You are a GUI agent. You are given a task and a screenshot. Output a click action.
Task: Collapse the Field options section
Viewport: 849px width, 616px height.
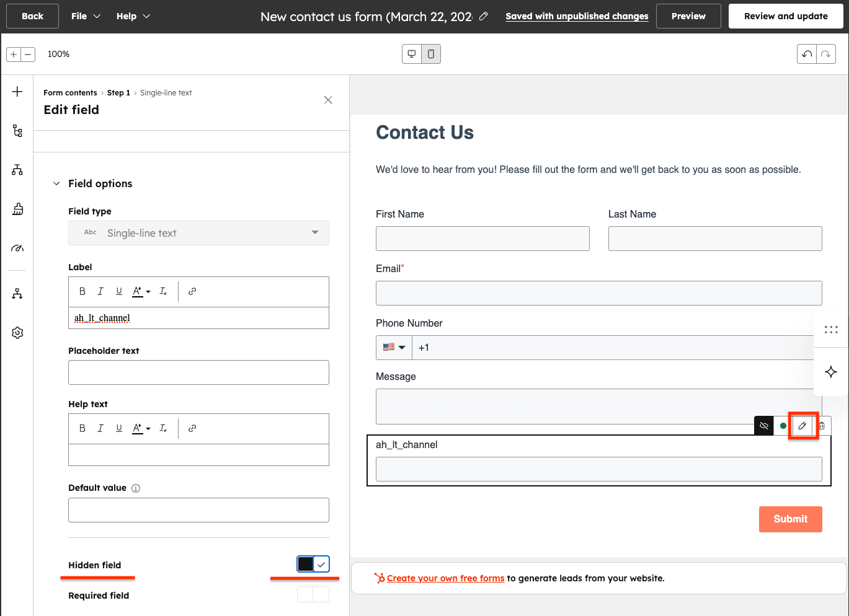coord(56,183)
